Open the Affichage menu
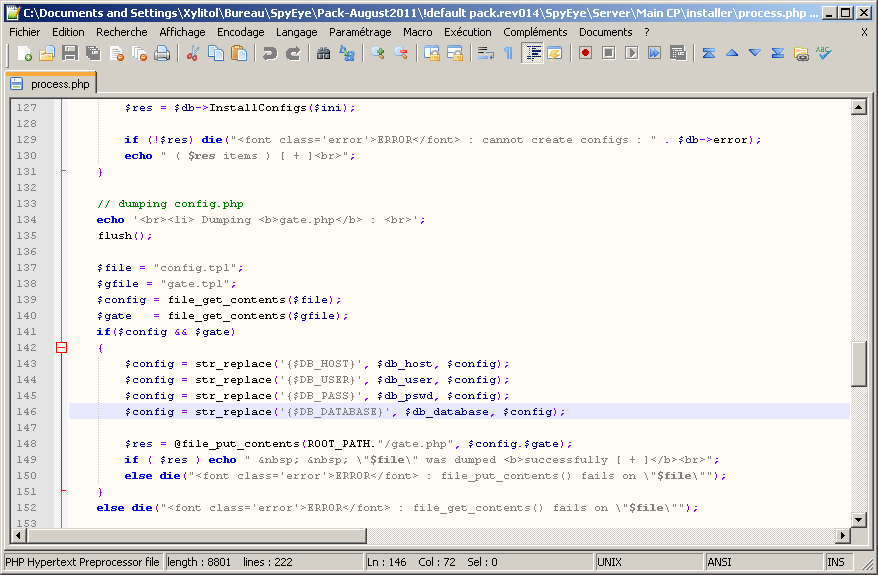878x575 pixels. coord(182,32)
